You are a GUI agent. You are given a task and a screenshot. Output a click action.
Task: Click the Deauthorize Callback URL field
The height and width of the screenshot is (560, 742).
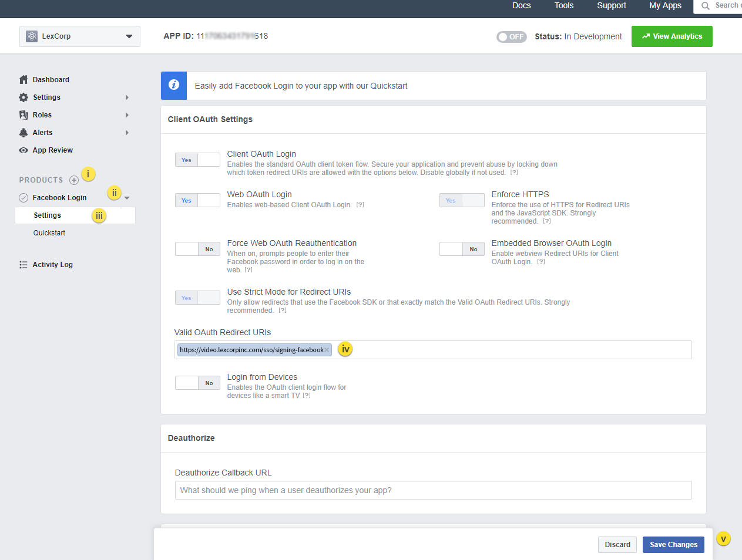click(x=433, y=490)
